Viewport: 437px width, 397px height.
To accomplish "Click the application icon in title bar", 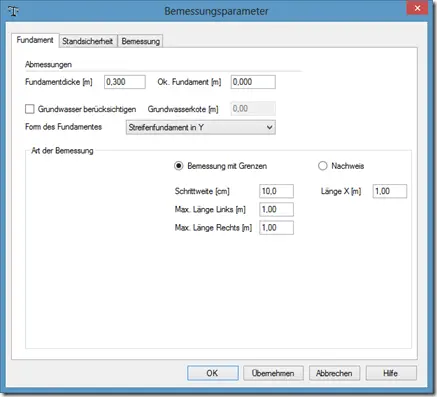I will coord(14,11).
